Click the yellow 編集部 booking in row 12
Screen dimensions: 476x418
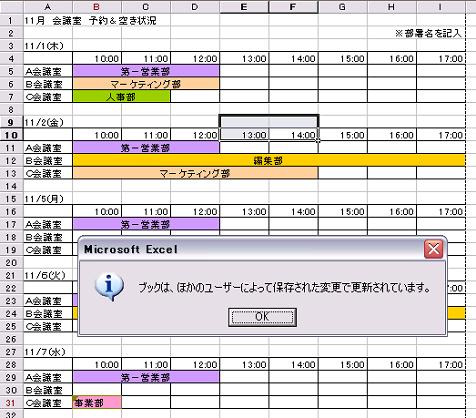coord(269,160)
